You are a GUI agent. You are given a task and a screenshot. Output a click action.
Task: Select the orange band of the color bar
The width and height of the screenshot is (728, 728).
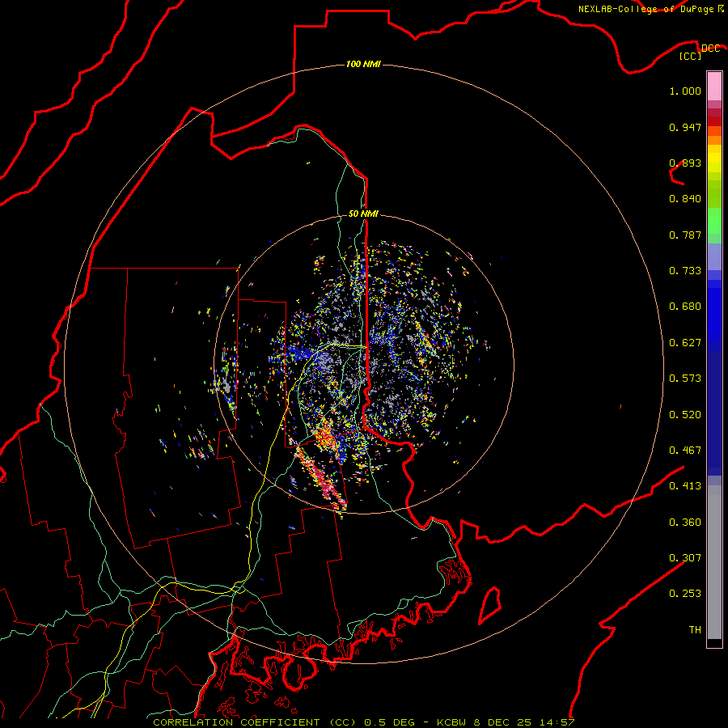714,136
